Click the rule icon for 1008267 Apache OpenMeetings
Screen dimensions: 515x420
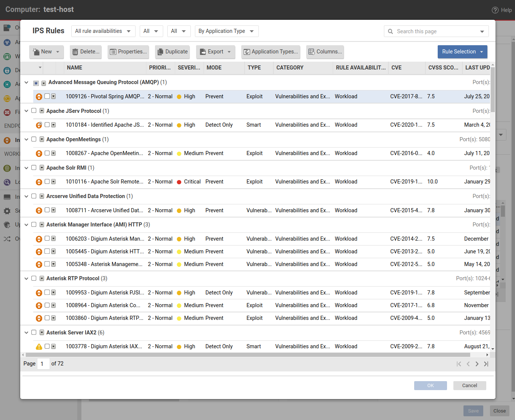click(39, 154)
